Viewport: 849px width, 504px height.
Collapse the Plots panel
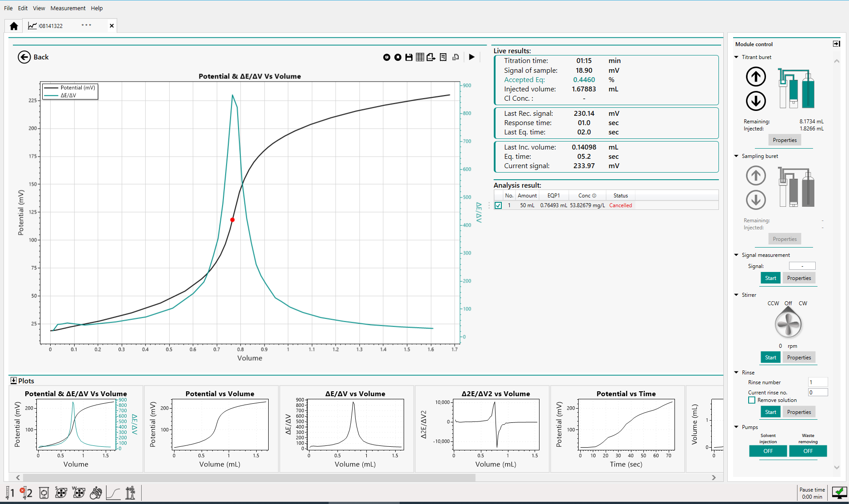pyautogui.click(x=13, y=381)
